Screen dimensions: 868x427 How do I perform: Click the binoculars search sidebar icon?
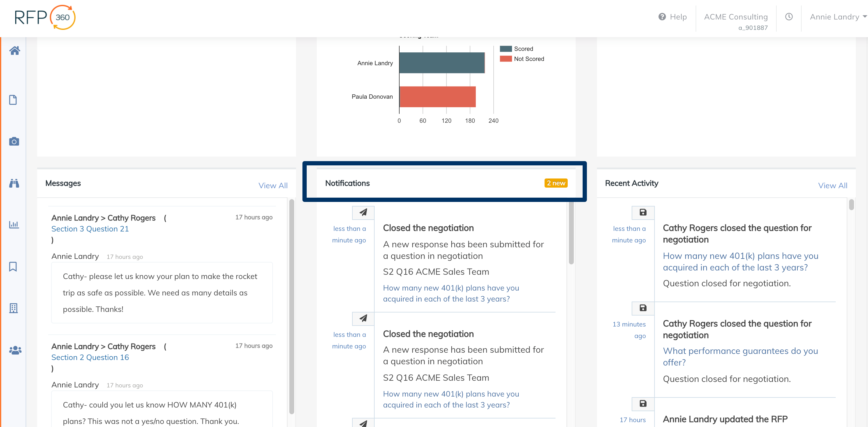click(14, 183)
